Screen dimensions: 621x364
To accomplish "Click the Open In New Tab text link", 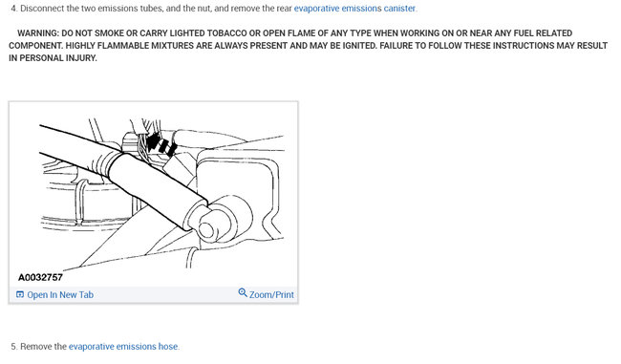I will click(60, 294).
